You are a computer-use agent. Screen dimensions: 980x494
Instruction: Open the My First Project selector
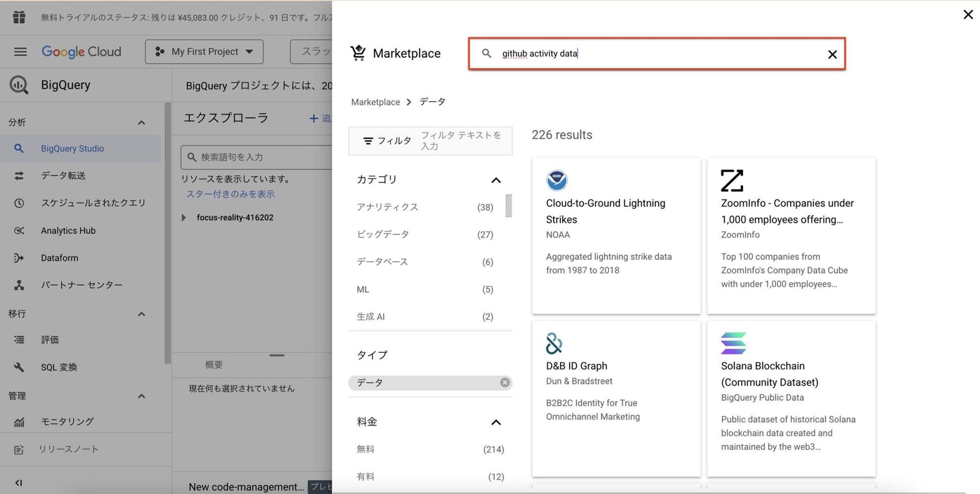[204, 52]
